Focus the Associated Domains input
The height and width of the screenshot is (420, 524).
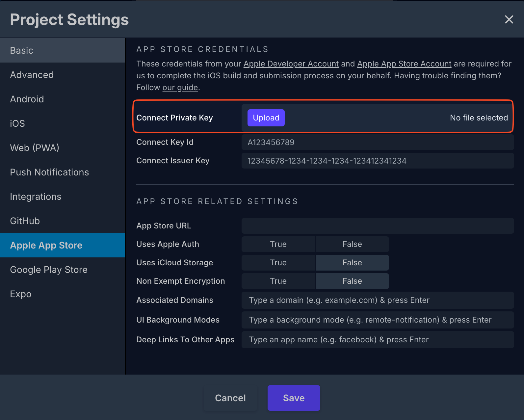pyautogui.click(x=378, y=300)
